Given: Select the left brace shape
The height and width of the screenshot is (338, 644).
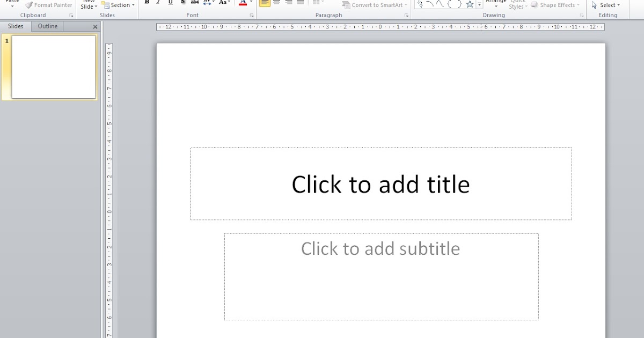Looking at the screenshot, I should pos(450,4).
